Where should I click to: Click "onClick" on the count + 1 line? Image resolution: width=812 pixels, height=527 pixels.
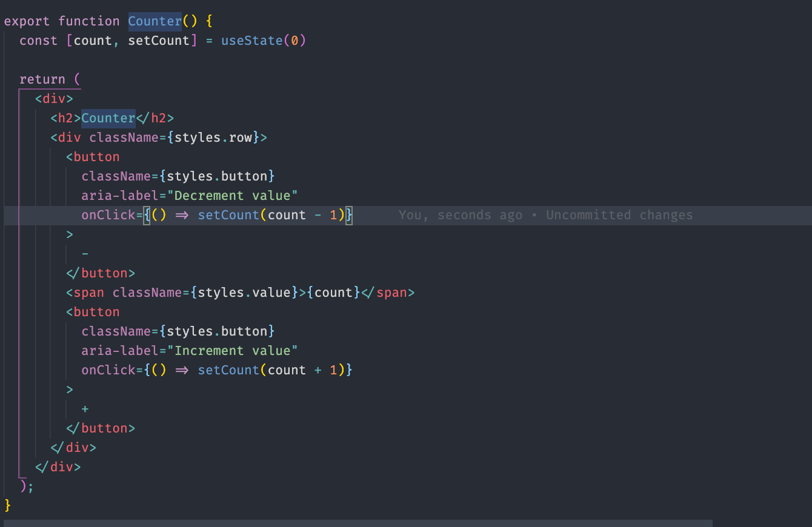click(x=108, y=370)
